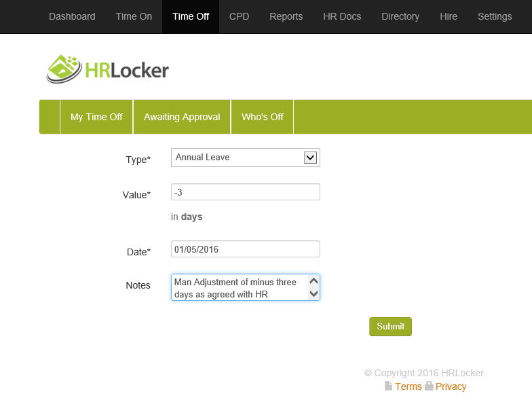The image size is (532, 419).
Task: Select the Time Off menu item
Action: point(191,16)
